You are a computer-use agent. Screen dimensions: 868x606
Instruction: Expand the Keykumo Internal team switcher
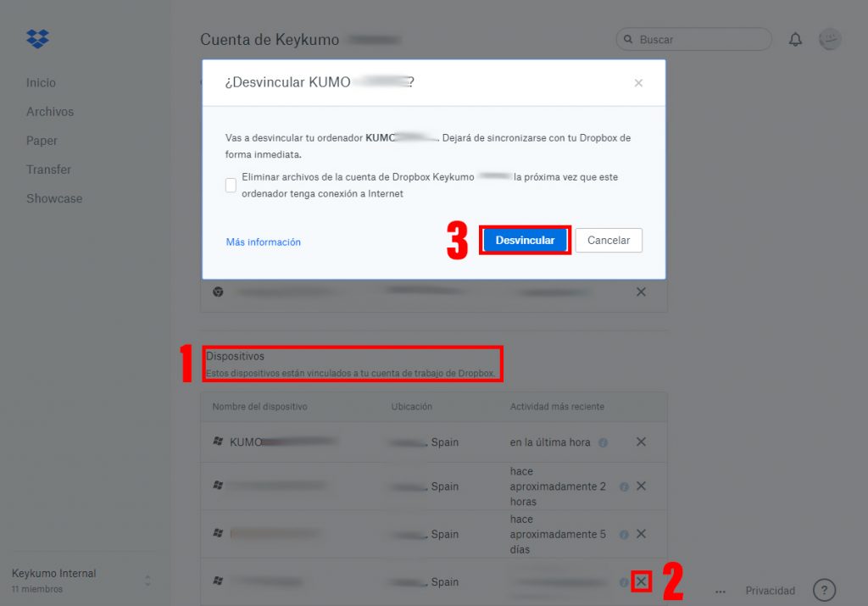coord(147,581)
